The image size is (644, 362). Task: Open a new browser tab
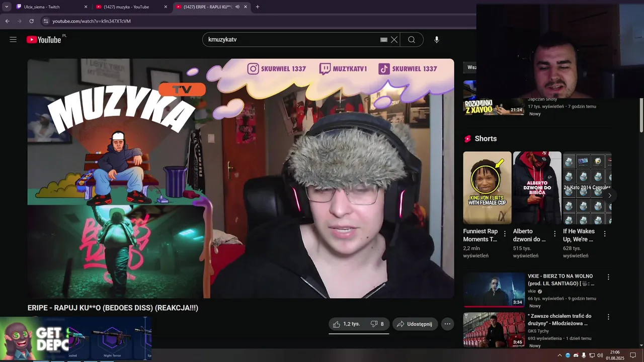pos(258,7)
